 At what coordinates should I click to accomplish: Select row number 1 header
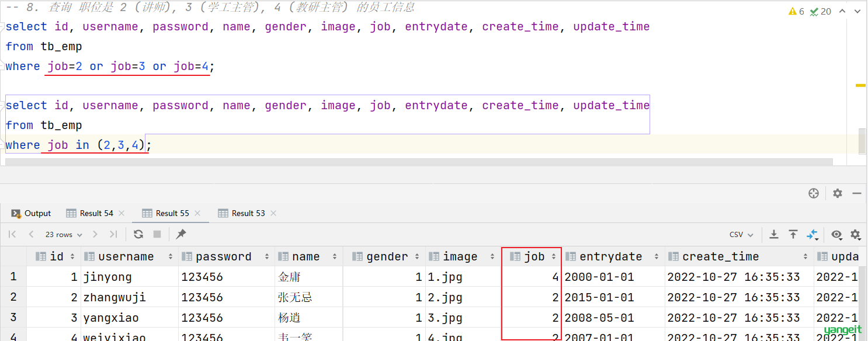13,277
